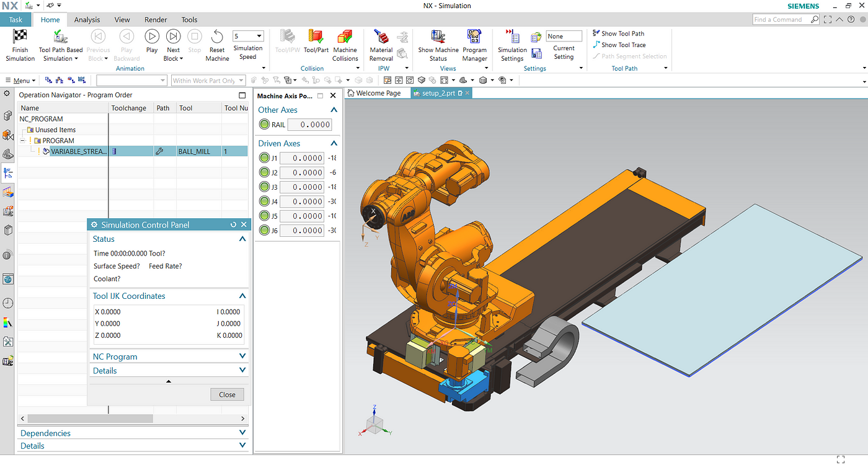Select the NC_PROGRAM tree row
868x465 pixels.
41,119
